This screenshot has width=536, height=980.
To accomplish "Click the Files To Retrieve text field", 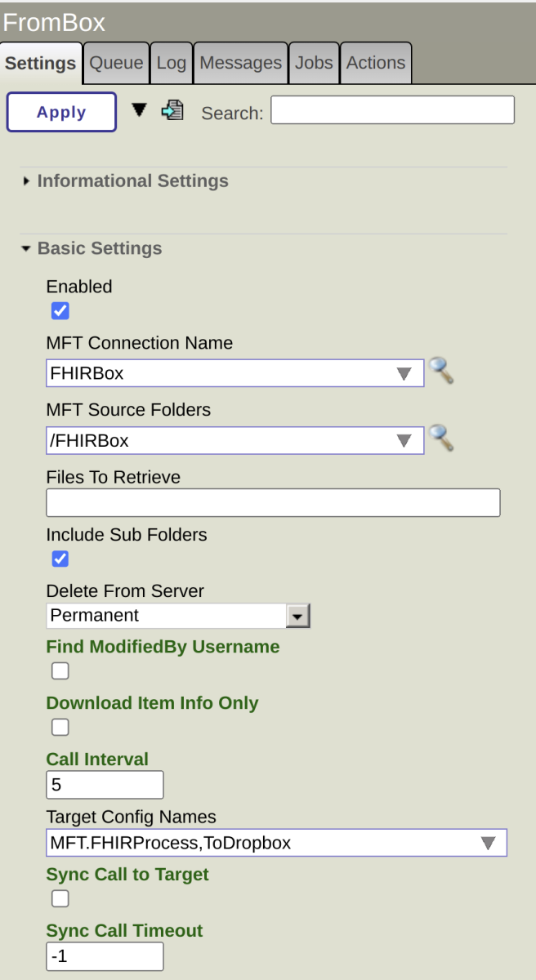I will [273, 503].
